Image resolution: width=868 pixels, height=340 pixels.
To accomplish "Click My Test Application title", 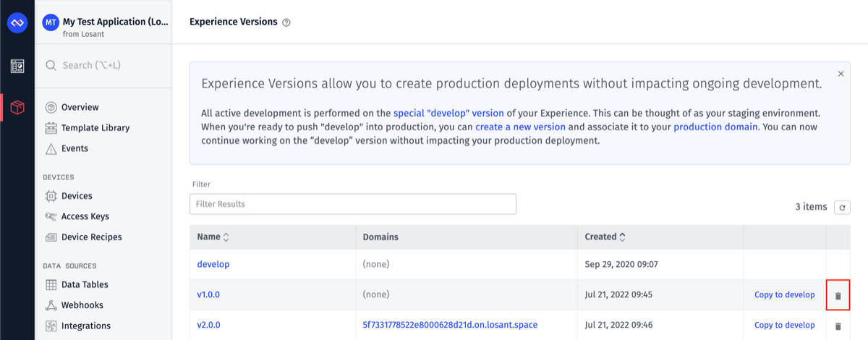I will (116, 22).
